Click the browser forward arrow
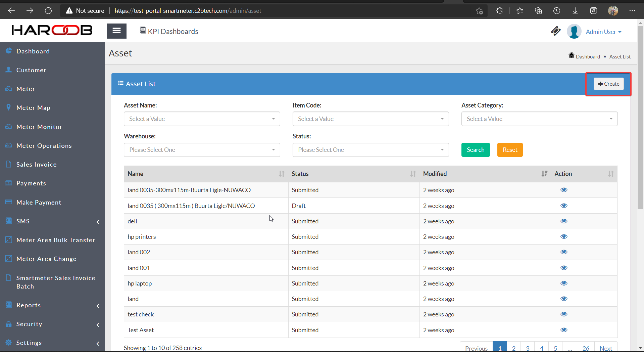The width and height of the screenshot is (644, 352). point(30,11)
